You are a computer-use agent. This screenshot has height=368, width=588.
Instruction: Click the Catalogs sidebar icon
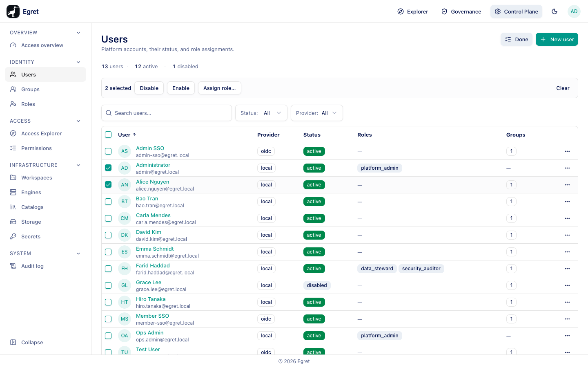[13, 207]
